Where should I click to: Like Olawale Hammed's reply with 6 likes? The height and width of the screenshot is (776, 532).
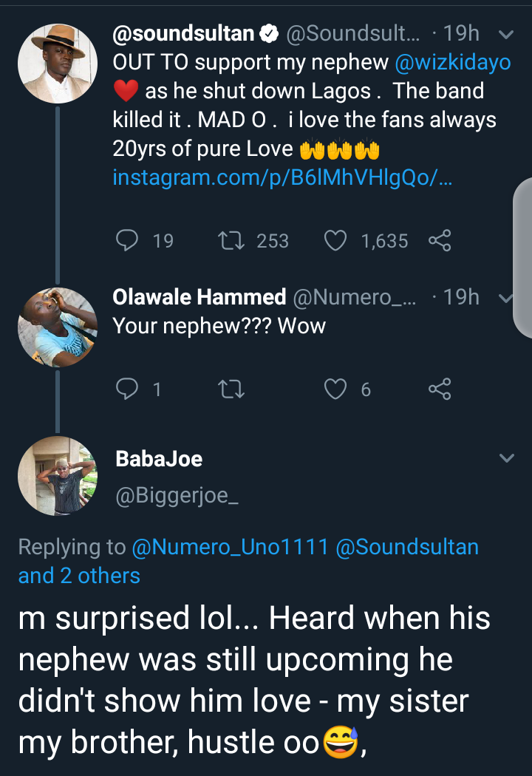335,388
